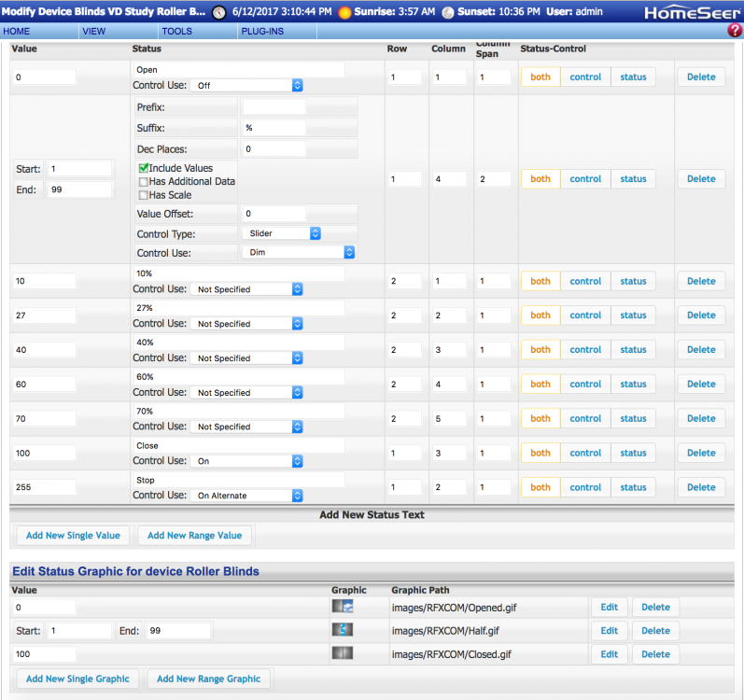This screenshot has width=744, height=700.
Task: Click the sunrise sun icon
Action: (x=344, y=13)
